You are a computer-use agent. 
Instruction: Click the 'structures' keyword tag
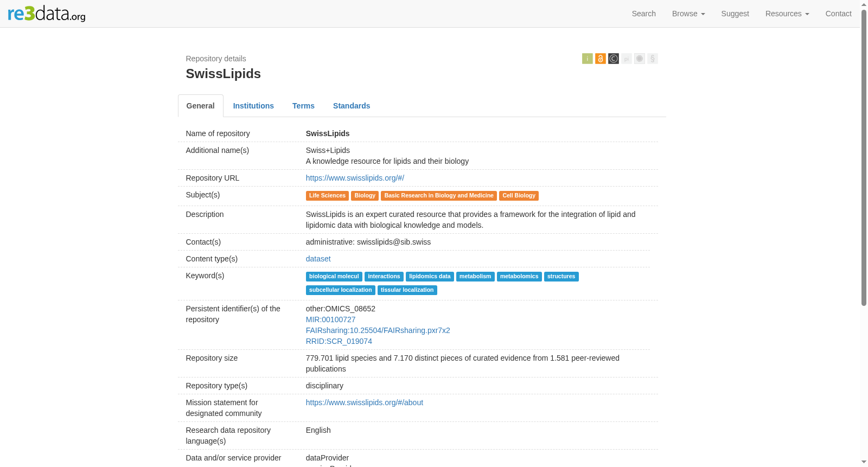click(561, 277)
